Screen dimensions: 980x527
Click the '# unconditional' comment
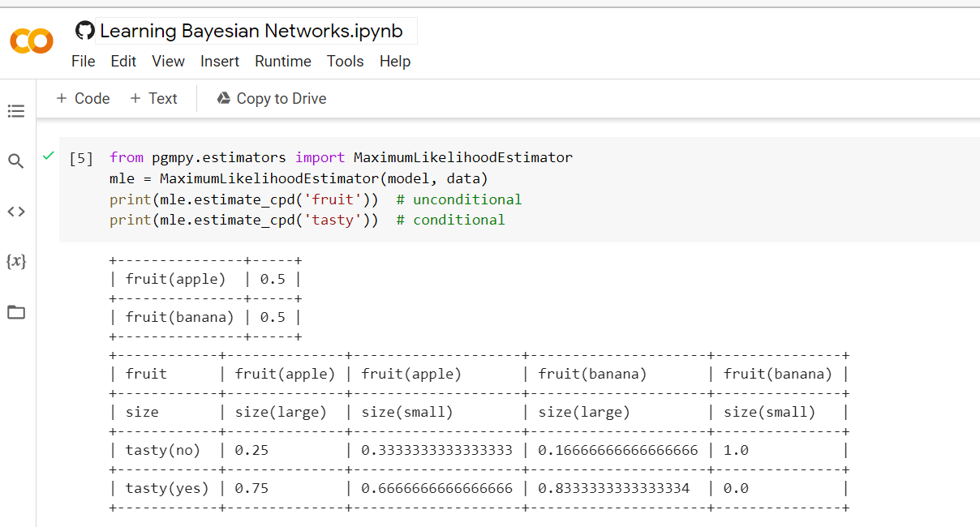459,199
